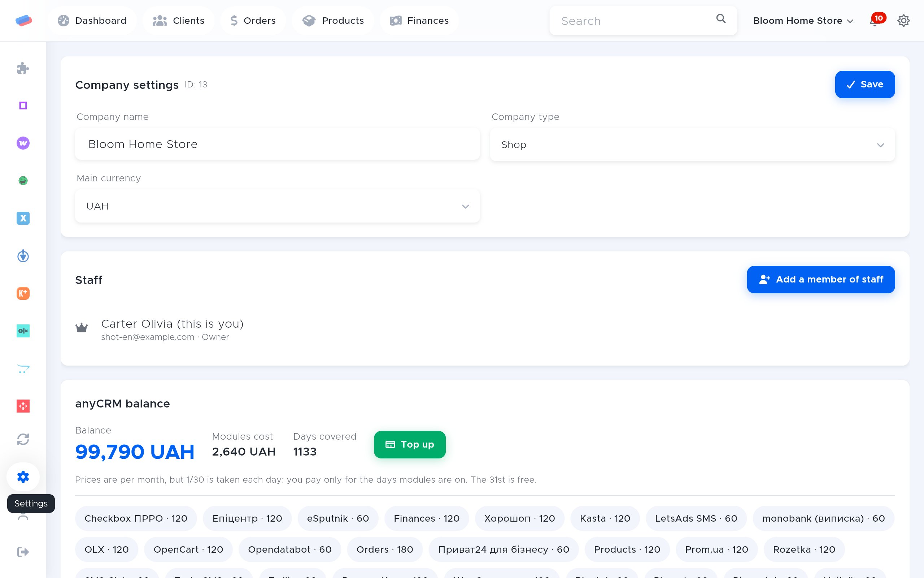
Task: Open the blue X integration icon
Action: (23, 218)
